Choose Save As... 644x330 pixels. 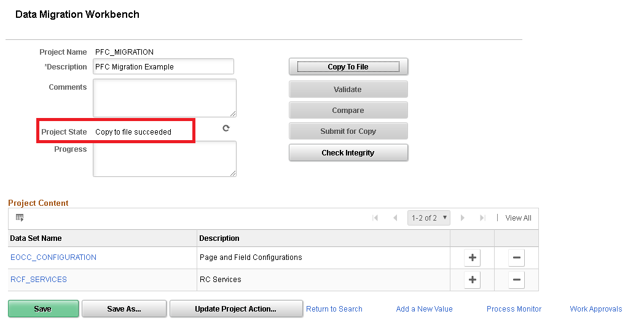point(124,308)
